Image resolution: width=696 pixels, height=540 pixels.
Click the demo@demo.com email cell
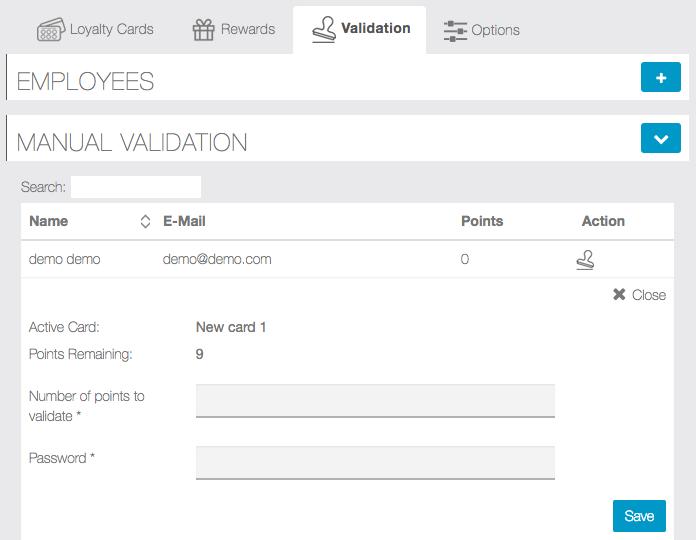(x=217, y=259)
